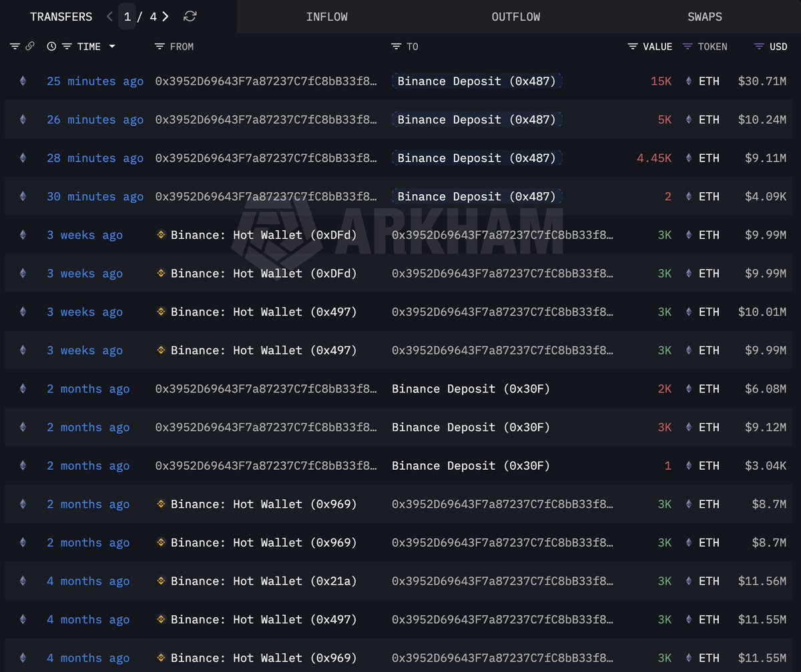Go to next transfers page
This screenshot has height=672, width=801.
166,17
